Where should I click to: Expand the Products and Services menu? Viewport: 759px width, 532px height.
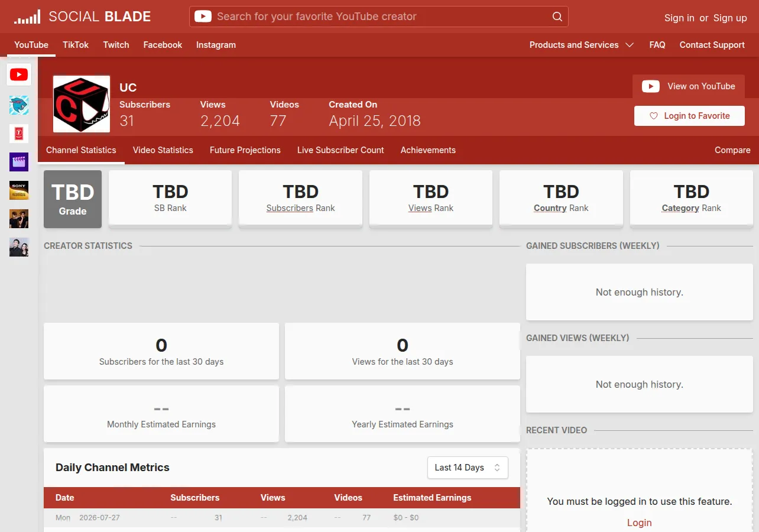(x=582, y=45)
